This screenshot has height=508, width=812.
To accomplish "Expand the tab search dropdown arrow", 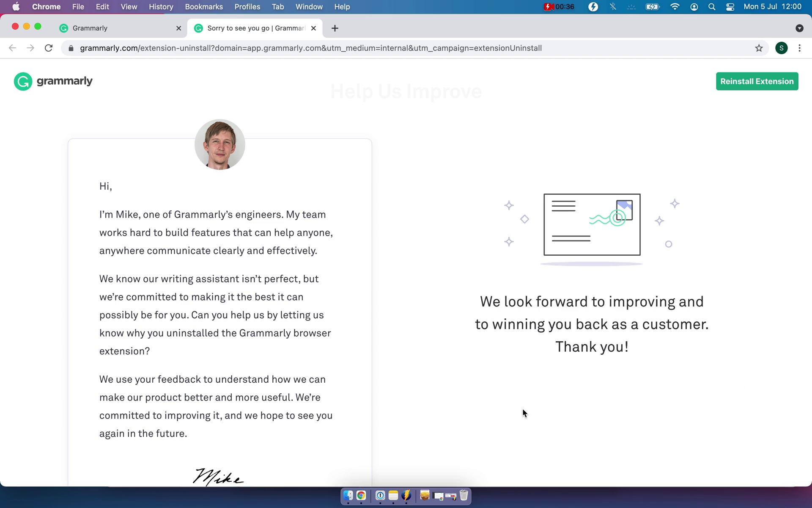I will pos(799,28).
